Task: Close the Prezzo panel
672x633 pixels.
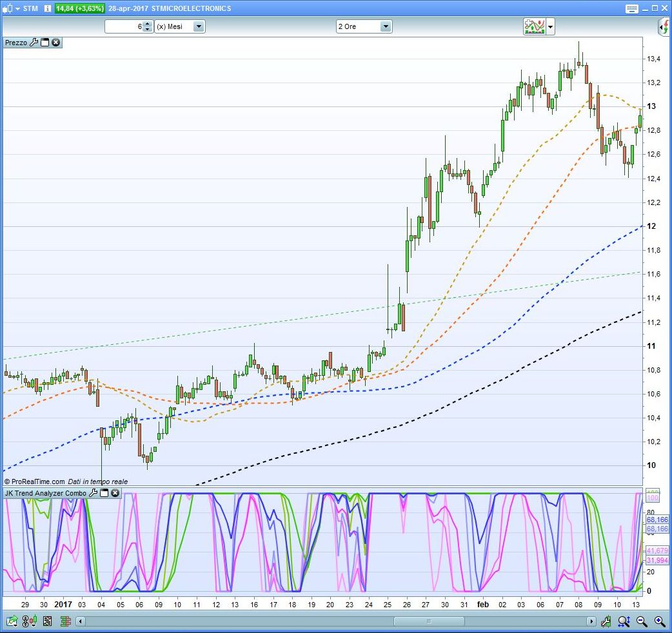Action: [55, 43]
